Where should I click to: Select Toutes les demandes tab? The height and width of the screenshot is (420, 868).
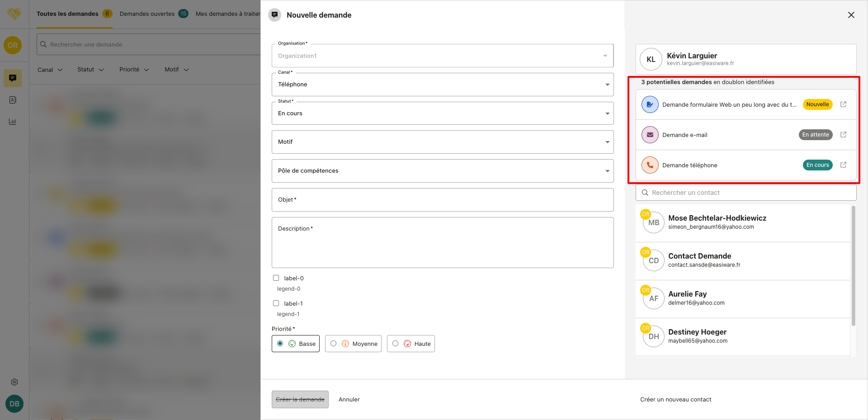point(67,14)
